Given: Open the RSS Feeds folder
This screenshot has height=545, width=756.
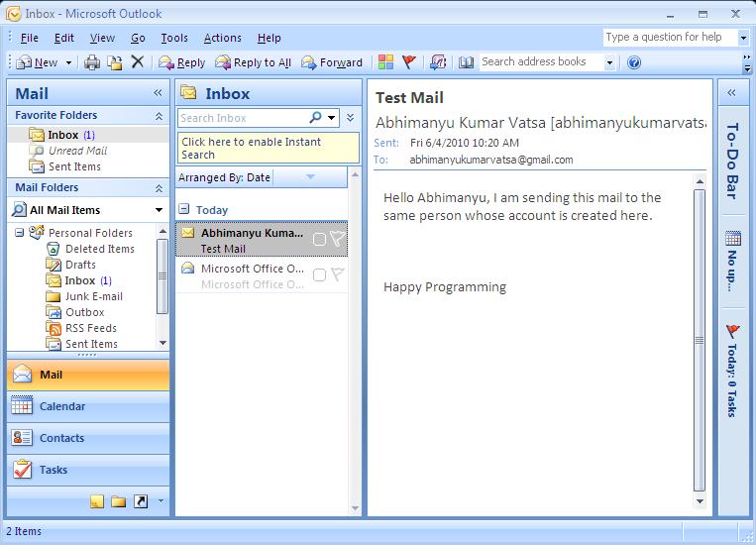Looking at the screenshot, I should tap(82, 328).
